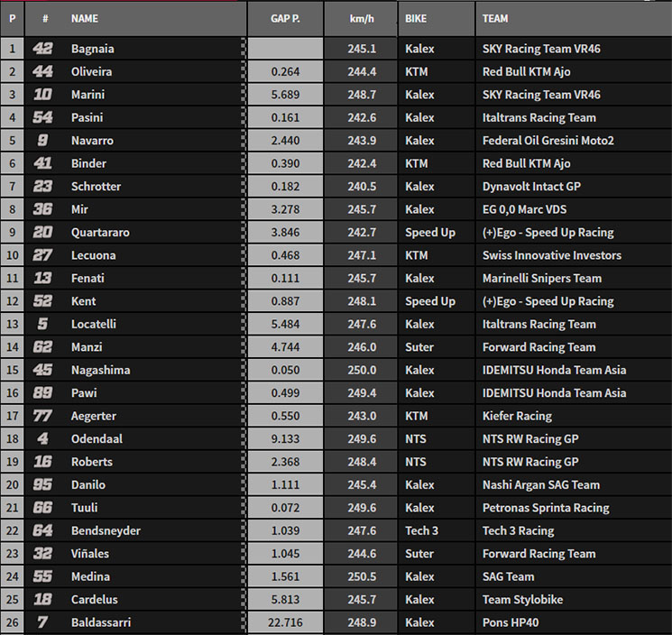Select rider name Viñales
This screenshot has width=672, height=635.
pos(89,554)
